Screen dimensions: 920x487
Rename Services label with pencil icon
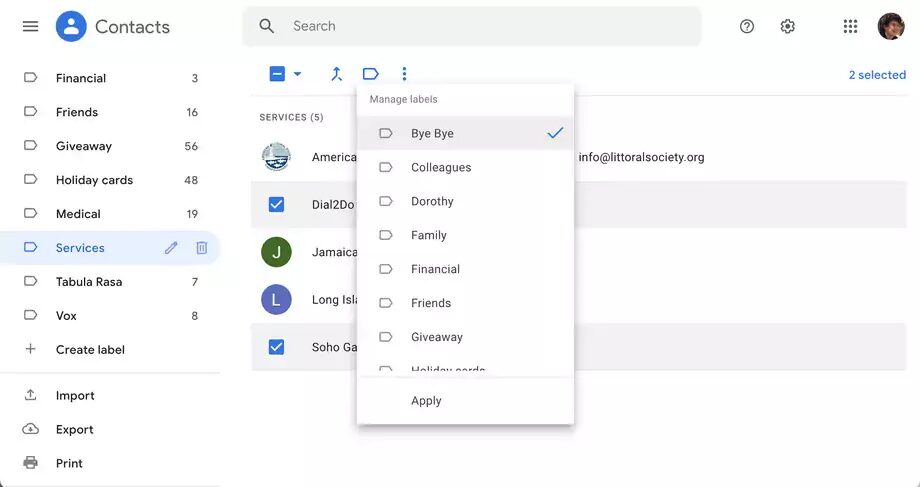[x=171, y=248]
